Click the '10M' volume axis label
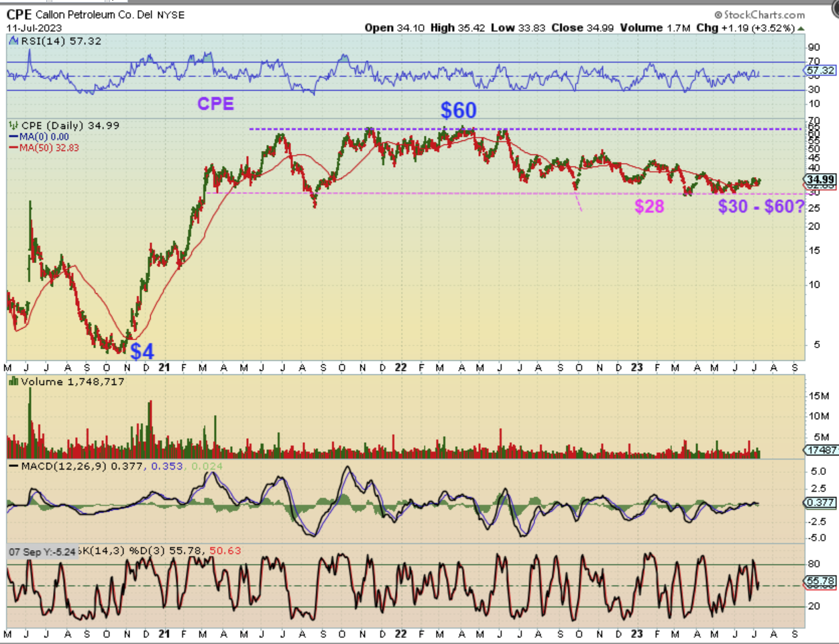839x644 pixels. [819, 416]
